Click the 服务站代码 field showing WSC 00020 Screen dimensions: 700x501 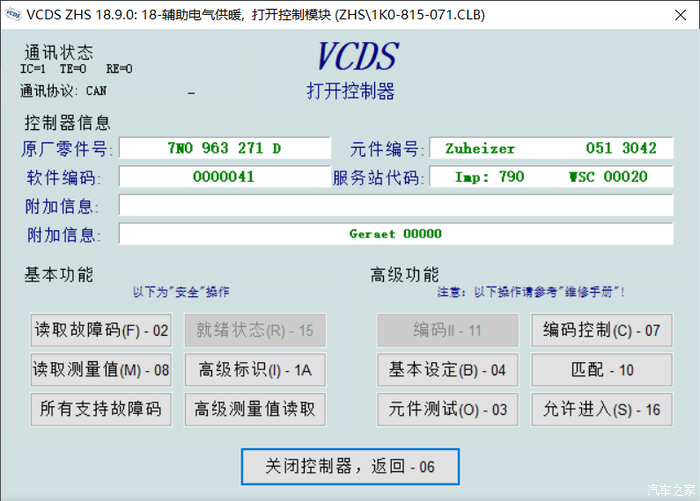click(x=551, y=177)
